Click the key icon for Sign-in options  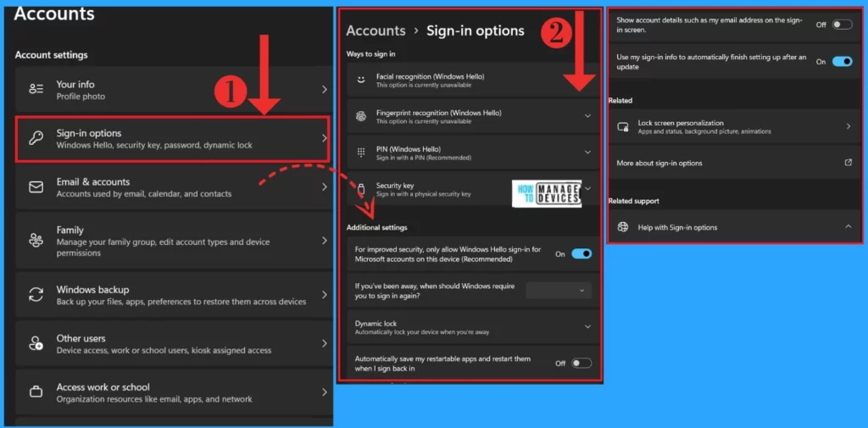click(36, 138)
